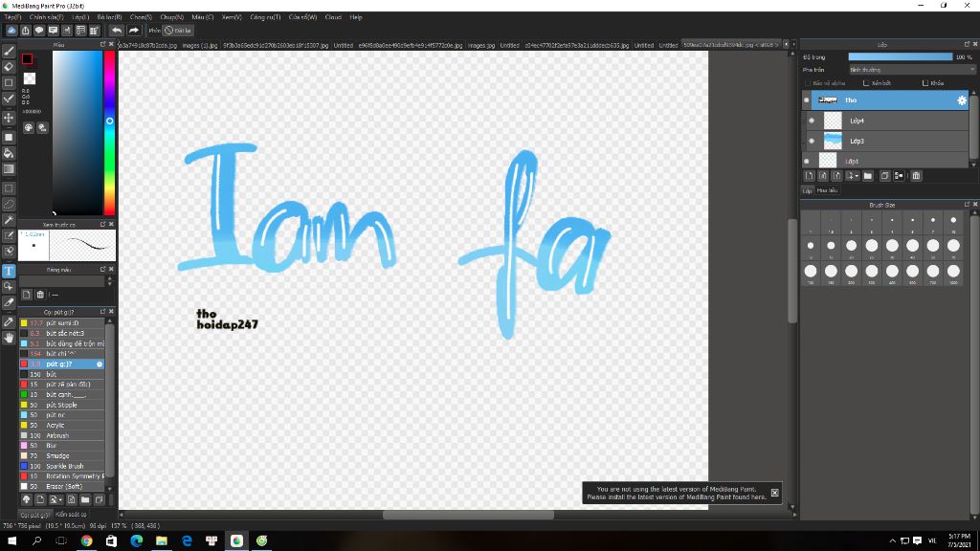Screen dimensions: 980x551
Task: Select the 'bút sumi :D' brush
Action: [62, 323]
